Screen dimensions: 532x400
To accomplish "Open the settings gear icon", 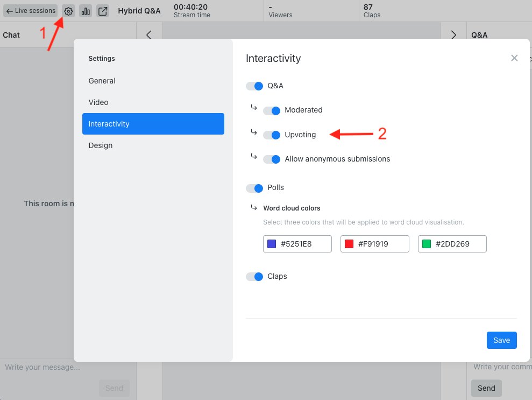I will coord(68,11).
